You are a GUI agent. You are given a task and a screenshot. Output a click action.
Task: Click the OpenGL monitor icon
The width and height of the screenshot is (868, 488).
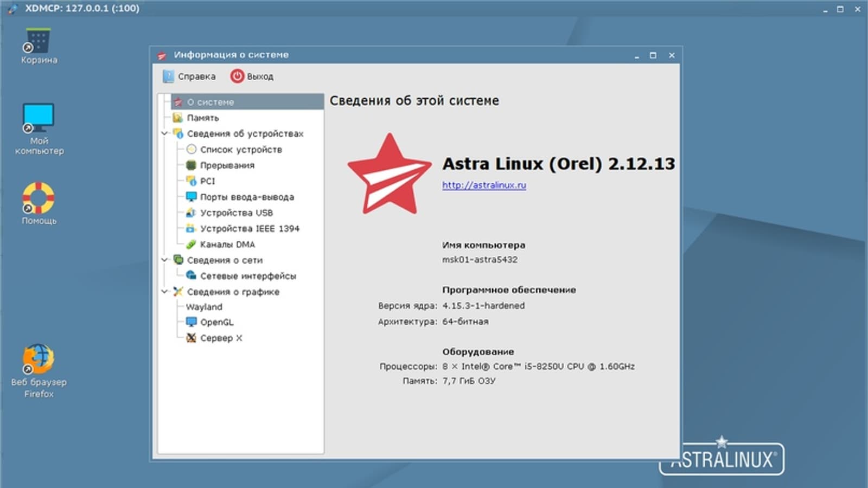point(191,322)
